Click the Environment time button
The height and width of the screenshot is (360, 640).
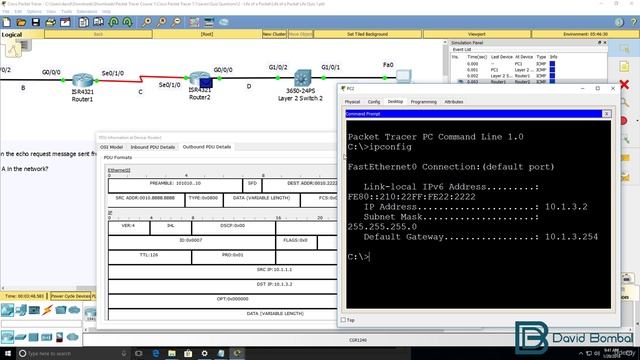(x=585, y=34)
